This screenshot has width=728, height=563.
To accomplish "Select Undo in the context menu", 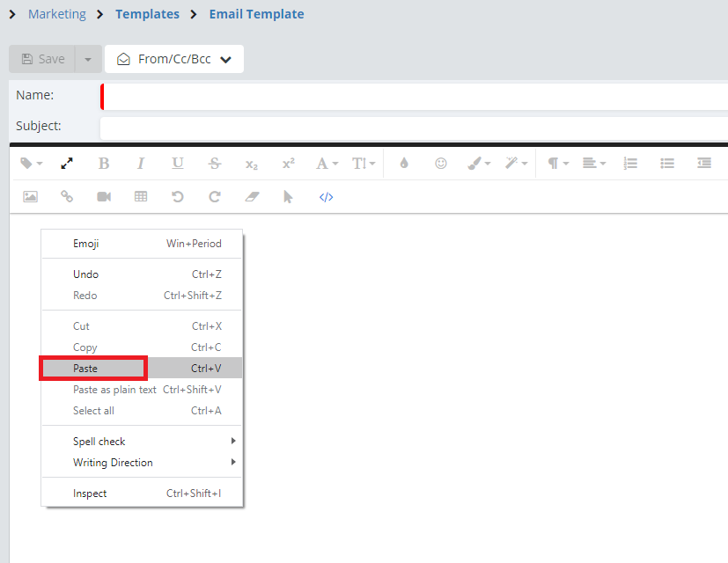I will pyautogui.click(x=86, y=274).
